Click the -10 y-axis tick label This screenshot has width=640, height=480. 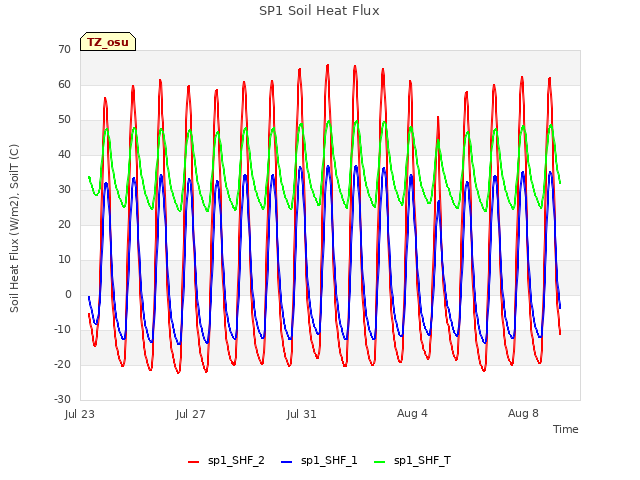[62, 329]
